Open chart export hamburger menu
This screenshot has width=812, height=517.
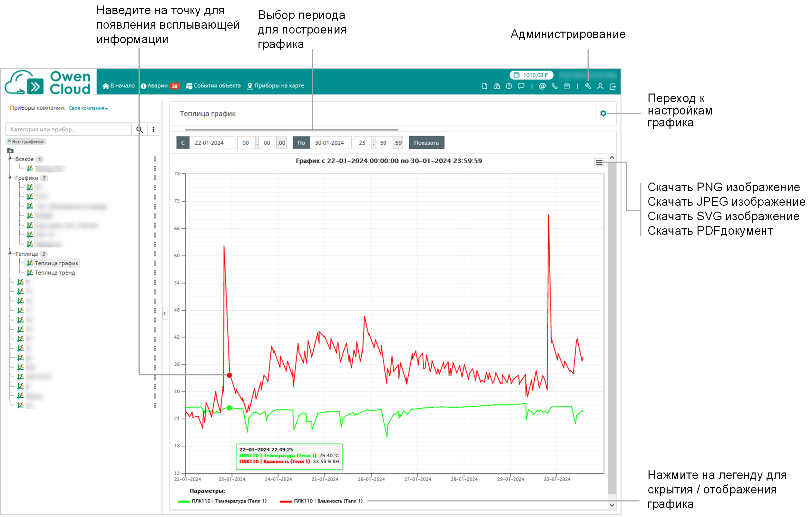pyautogui.click(x=599, y=163)
